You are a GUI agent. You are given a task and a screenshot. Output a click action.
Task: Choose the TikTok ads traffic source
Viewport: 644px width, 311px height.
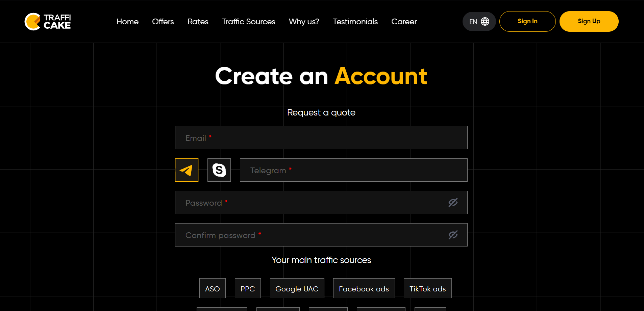coord(427,289)
